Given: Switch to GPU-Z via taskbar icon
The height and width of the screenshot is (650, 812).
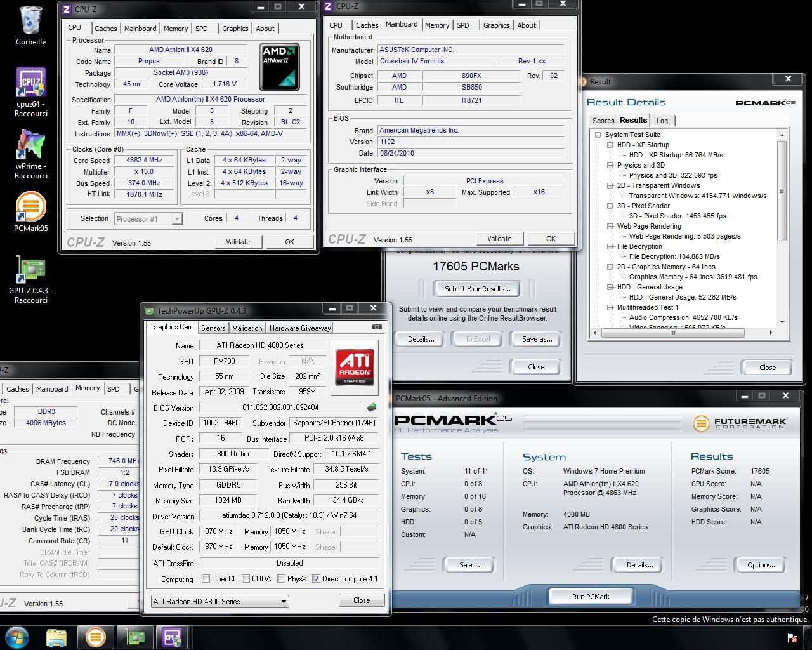Looking at the screenshot, I should (134, 637).
